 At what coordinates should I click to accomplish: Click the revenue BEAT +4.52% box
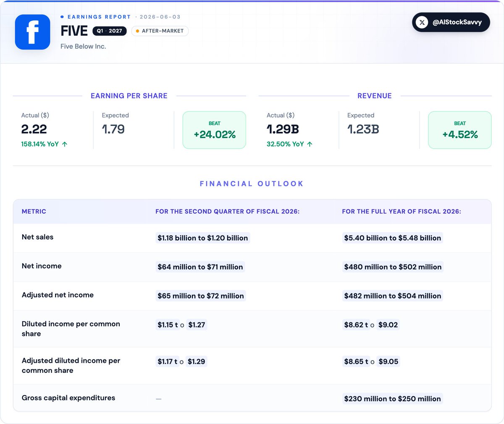coord(460,130)
